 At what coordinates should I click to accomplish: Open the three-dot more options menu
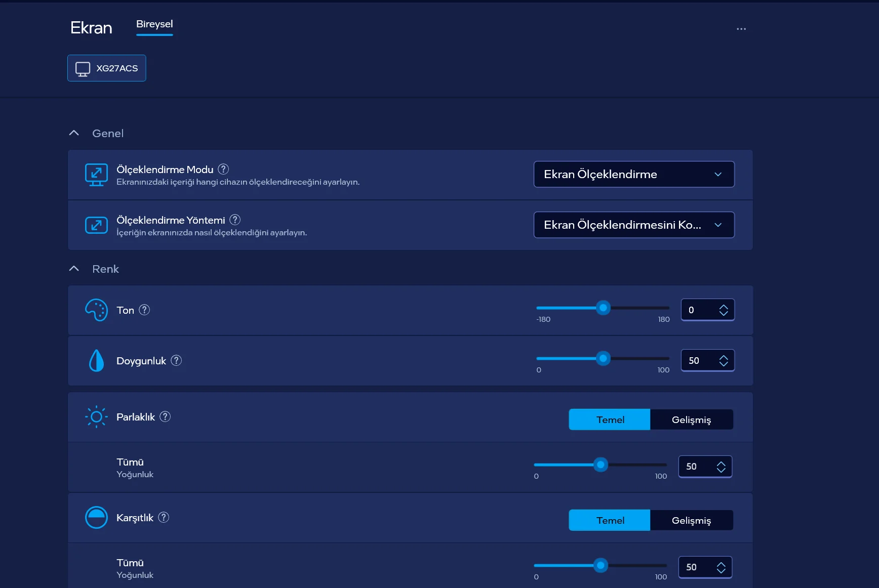741,29
